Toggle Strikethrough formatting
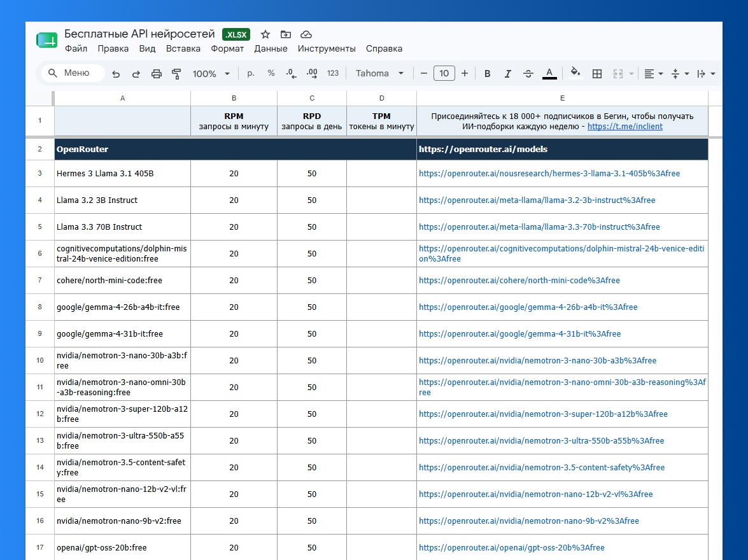 [x=528, y=74]
